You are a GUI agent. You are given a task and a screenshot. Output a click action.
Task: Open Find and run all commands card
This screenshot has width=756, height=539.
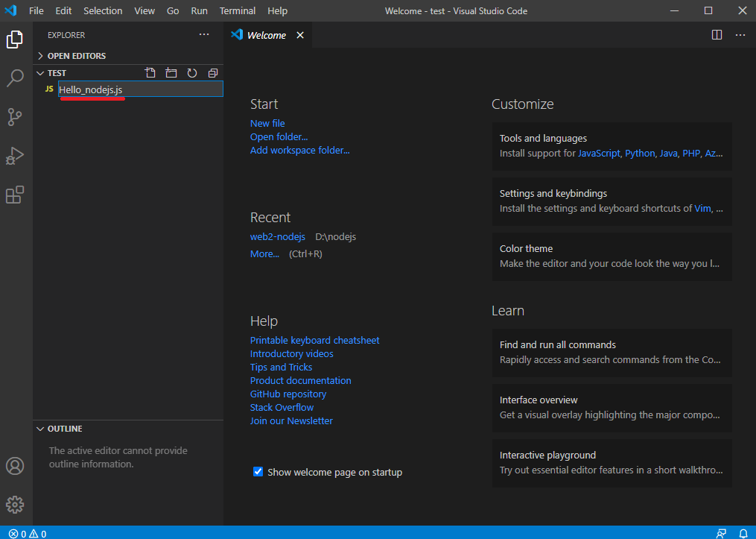[612, 353]
